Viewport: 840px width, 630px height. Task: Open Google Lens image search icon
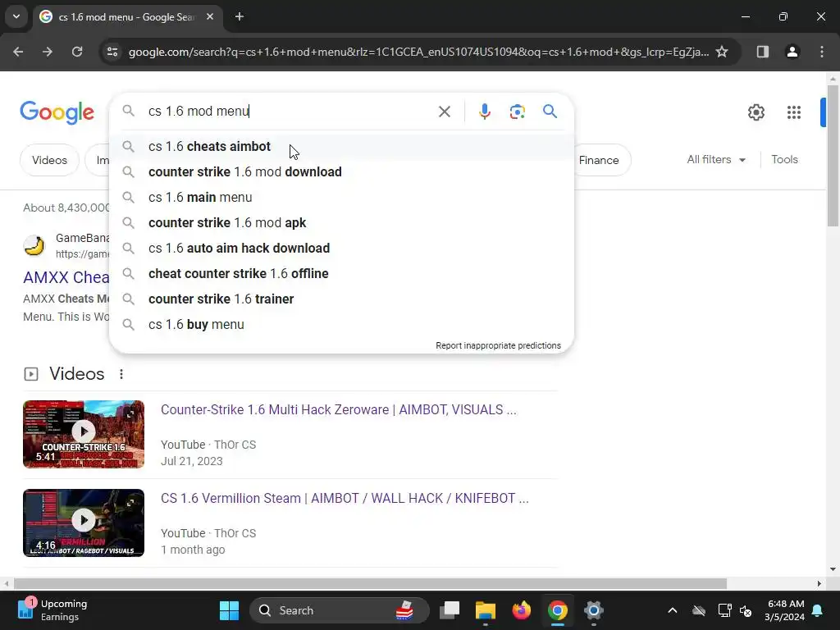517,112
